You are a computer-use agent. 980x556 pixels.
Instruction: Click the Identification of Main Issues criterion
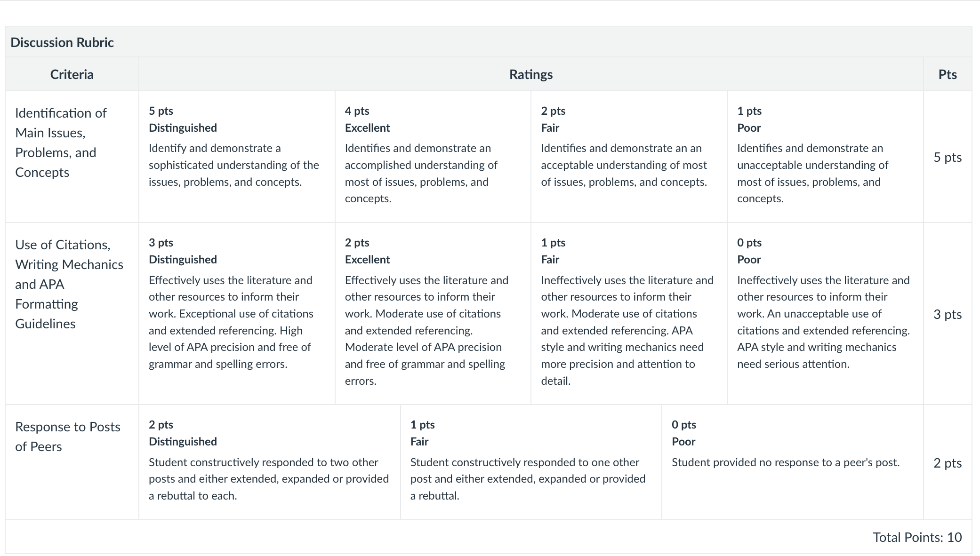pos(61,143)
